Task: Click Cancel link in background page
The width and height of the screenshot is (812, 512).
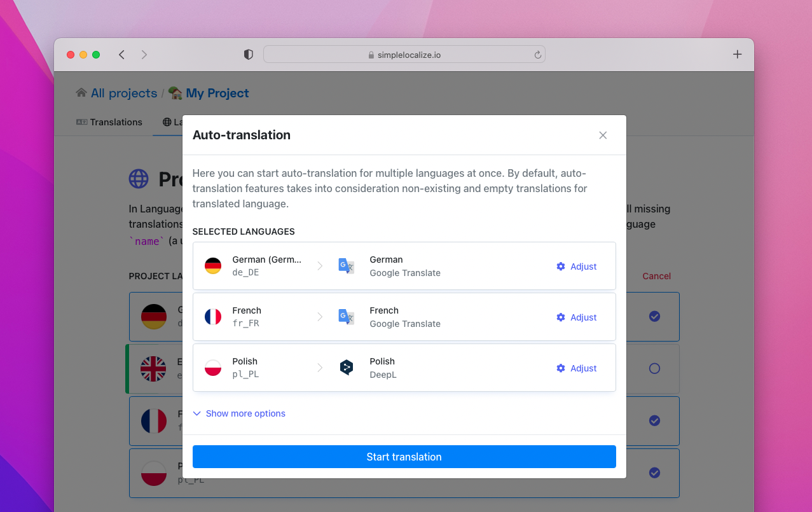Action: (656, 276)
